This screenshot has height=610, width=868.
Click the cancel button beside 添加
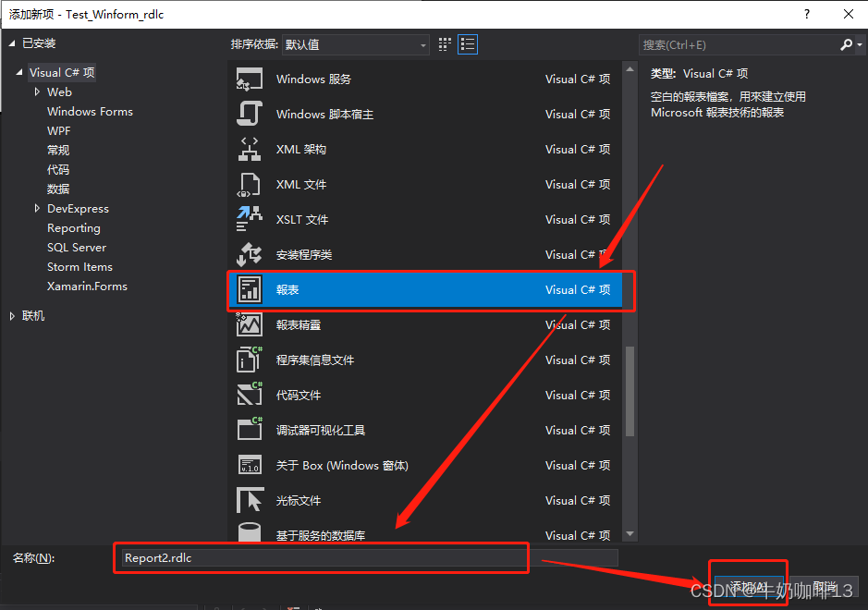825,587
